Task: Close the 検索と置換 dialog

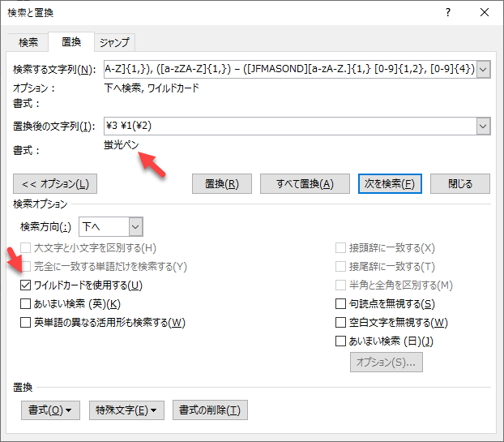Action: coord(485,12)
